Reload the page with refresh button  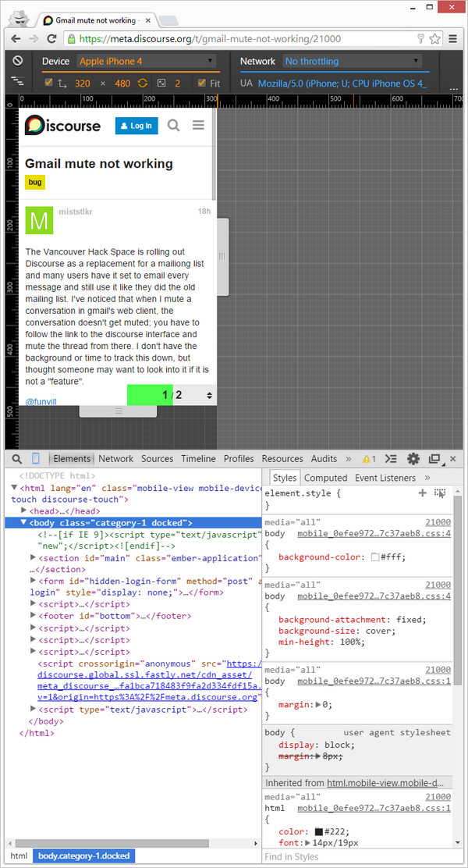51,38
